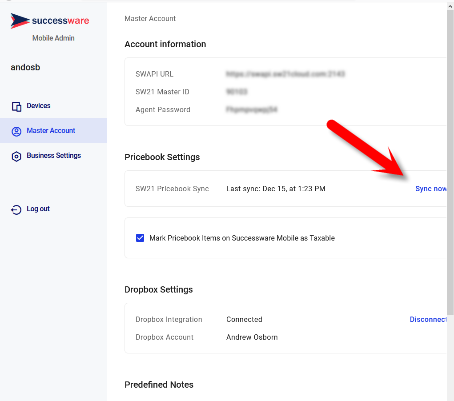
Task: Click the SW21 Master ID label
Action: (162, 92)
